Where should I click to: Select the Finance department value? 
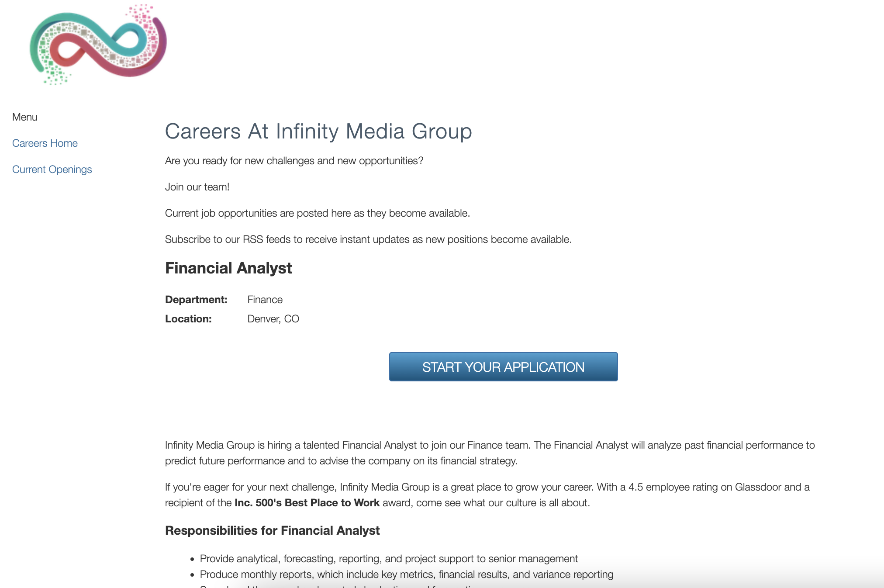tap(265, 300)
